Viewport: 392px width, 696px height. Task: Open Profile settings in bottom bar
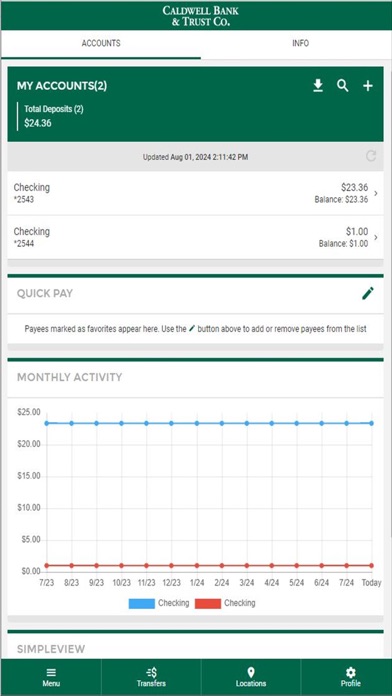[x=351, y=677]
